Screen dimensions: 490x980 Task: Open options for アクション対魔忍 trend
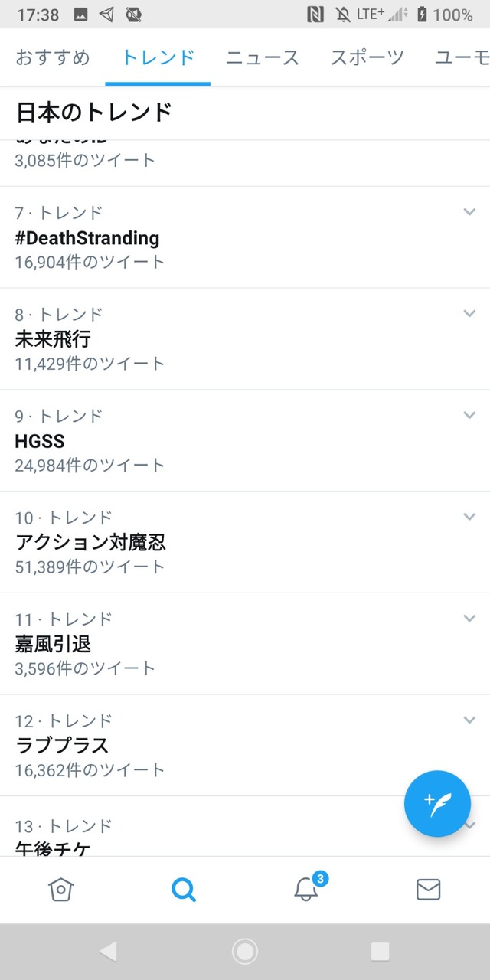pyautogui.click(x=469, y=517)
